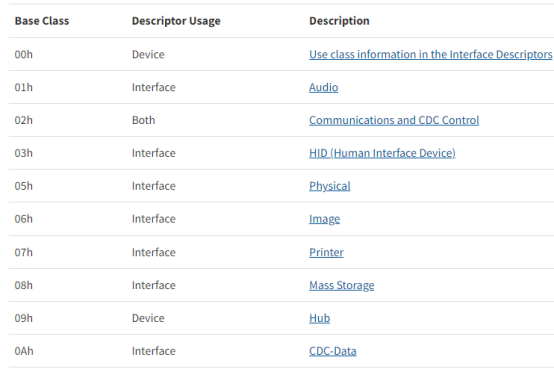Open HID (Human Interface Device) link
554x369 pixels.
point(382,153)
